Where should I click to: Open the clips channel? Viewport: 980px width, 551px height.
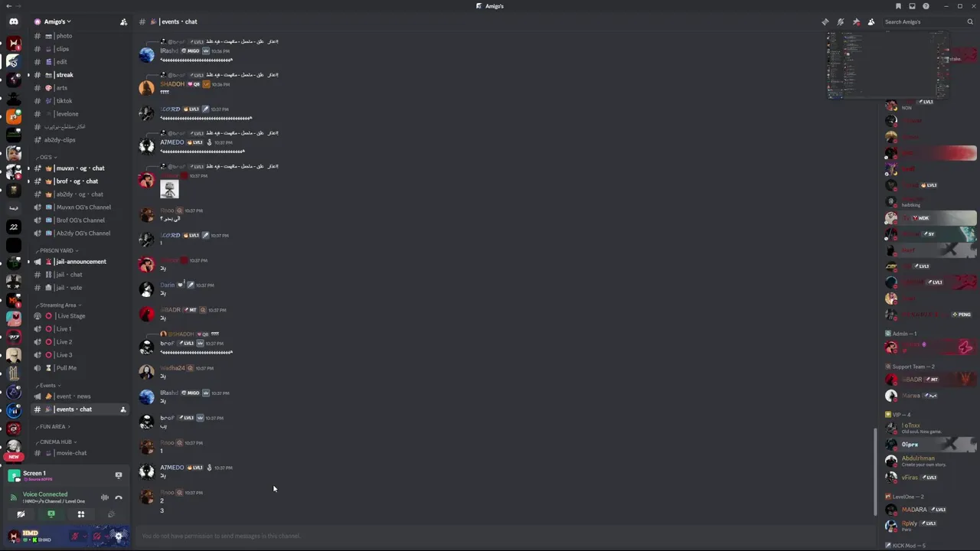pyautogui.click(x=80, y=49)
